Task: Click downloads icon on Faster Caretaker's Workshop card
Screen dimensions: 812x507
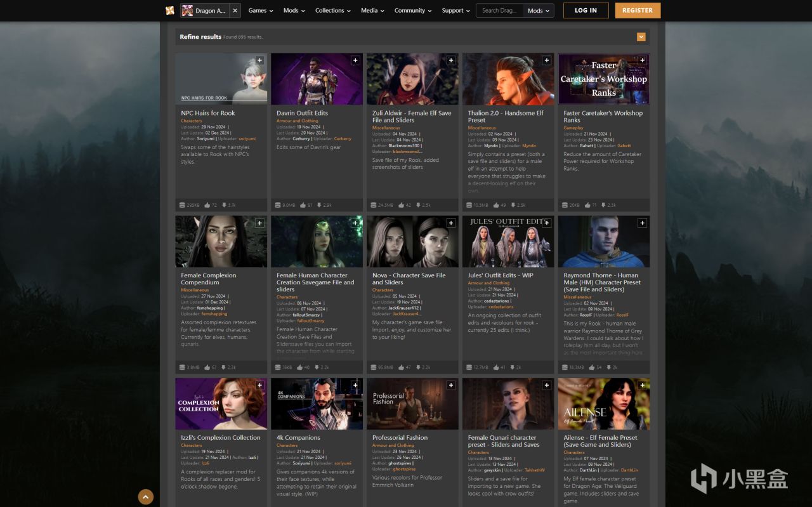Action: pyautogui.click(x=604, y=205)
